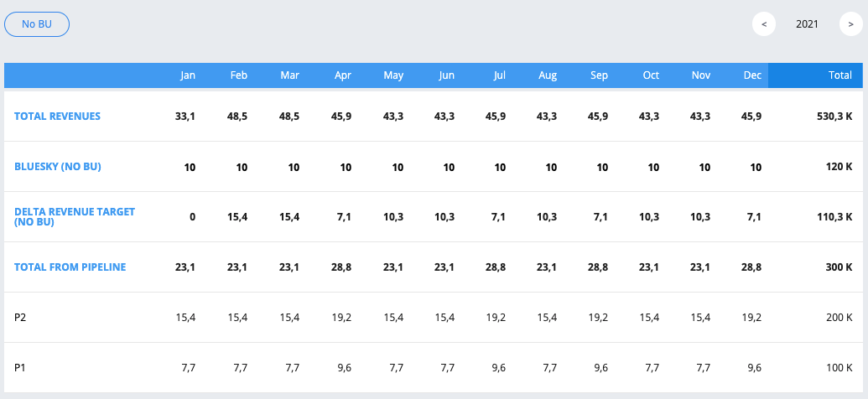Click the Jan column header
The height and width of the screenshot is (399, 868).
[x=188, y=75]
